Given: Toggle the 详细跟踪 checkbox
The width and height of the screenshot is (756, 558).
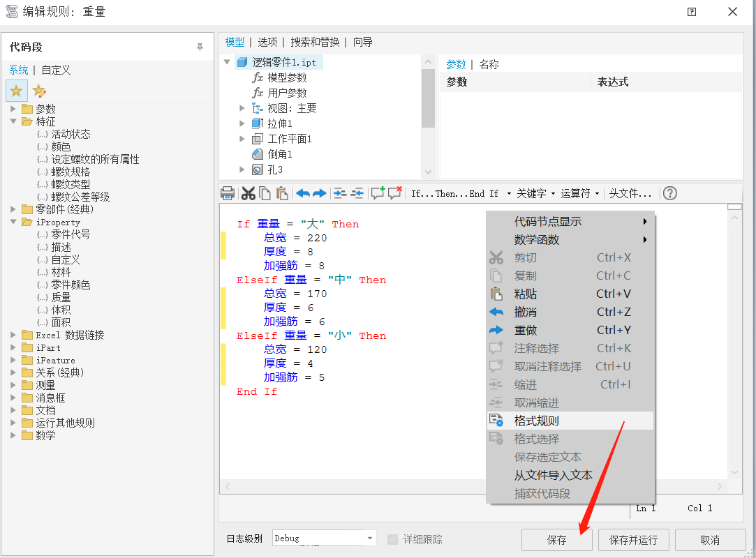Looking at the screenshot, I should (x=393, y=539).
